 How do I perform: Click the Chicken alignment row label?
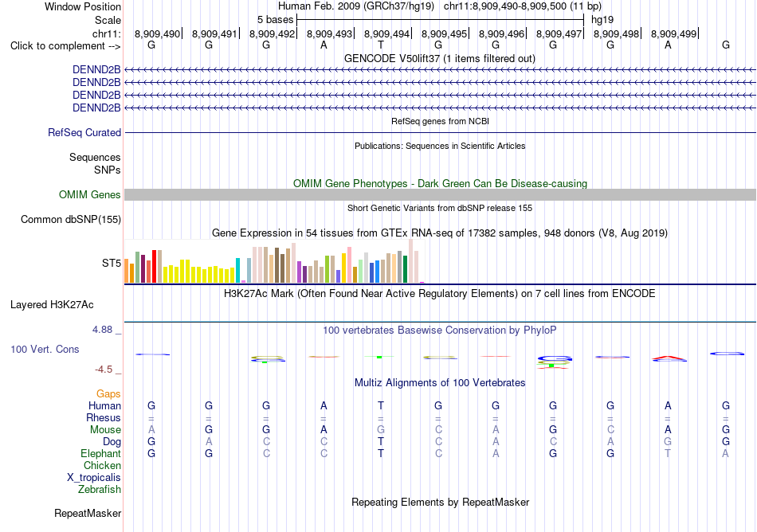(x=102, y=465)
